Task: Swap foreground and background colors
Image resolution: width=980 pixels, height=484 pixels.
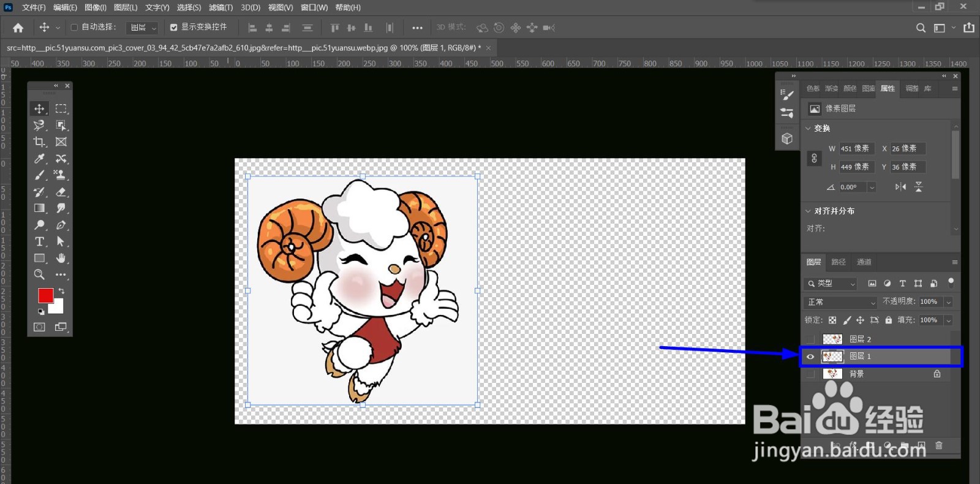Action: coord(61,291)
